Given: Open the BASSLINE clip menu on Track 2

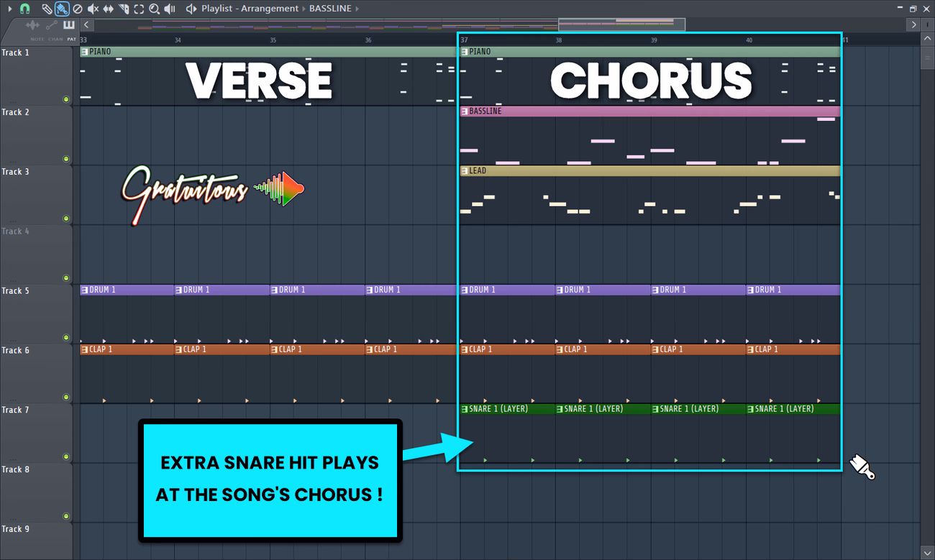Looking at the screenshot, I should click(465, 111).
